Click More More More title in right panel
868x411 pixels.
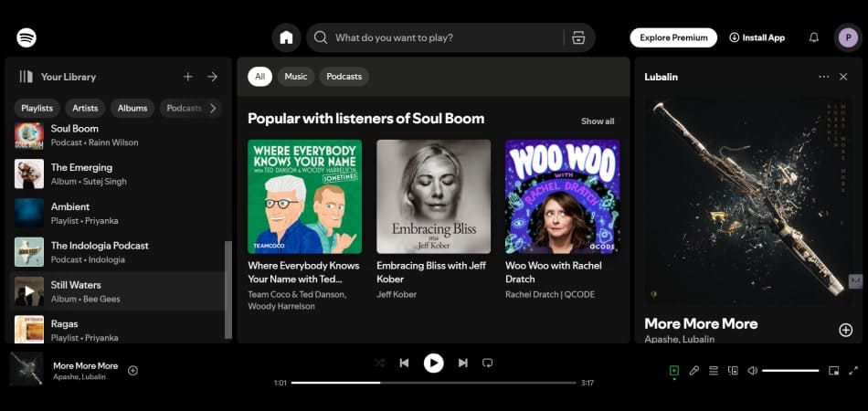click(x=701, y=323)
